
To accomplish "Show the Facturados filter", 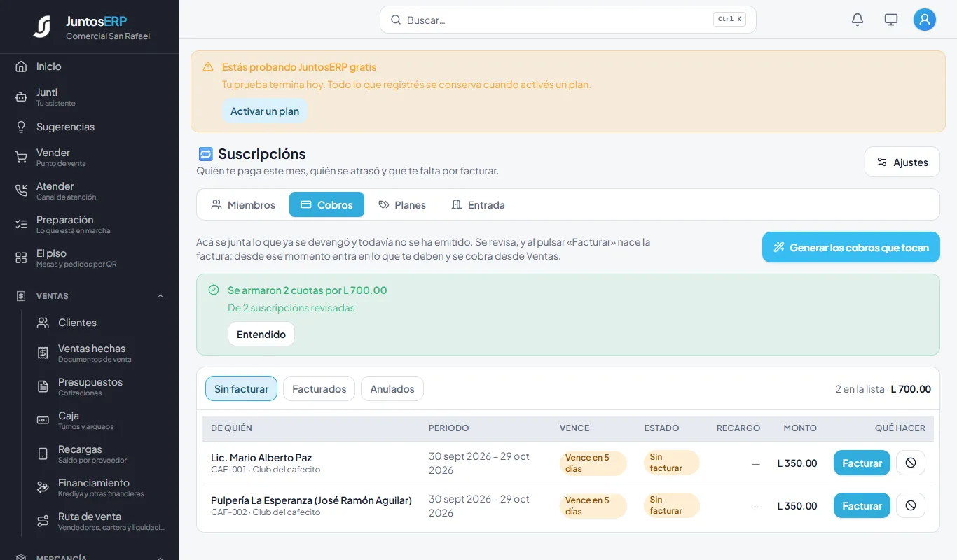I will pos(319,388).
